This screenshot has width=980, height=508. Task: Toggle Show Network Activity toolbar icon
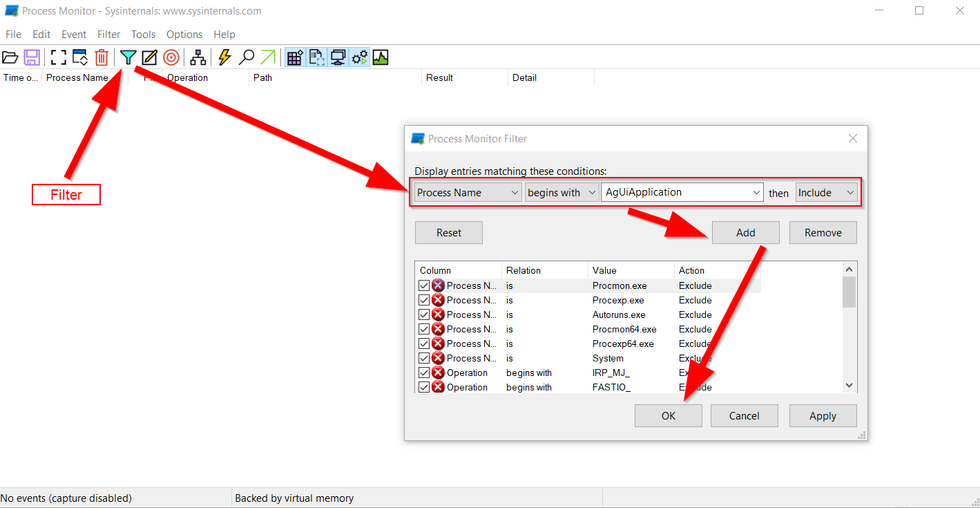pos(338,57)
